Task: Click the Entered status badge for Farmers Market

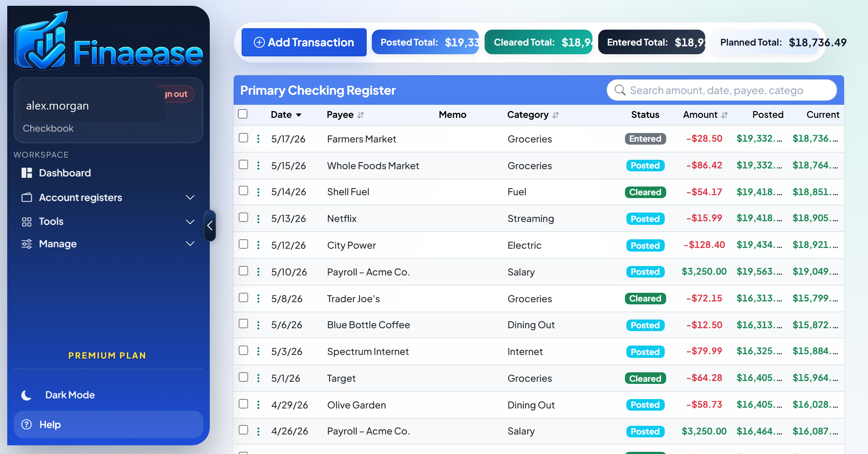Action: coord(645,139)
